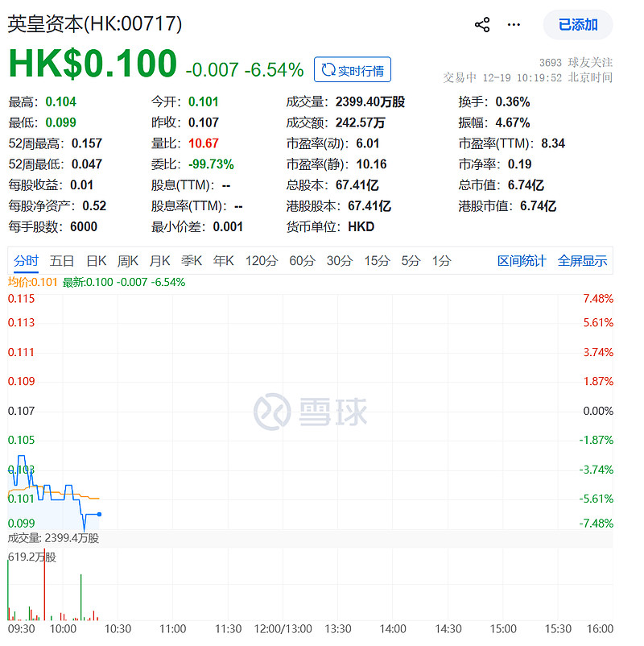This screenshot has height=646, width=644.
Task: Click the 7.48% top right axis label
Action: [x=598, y=299]
